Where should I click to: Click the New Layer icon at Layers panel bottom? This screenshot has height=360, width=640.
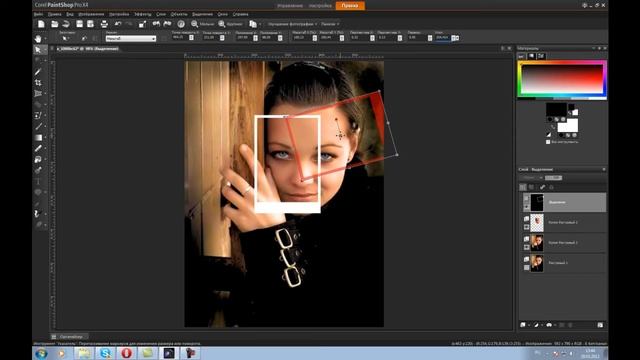pos(523,325)
